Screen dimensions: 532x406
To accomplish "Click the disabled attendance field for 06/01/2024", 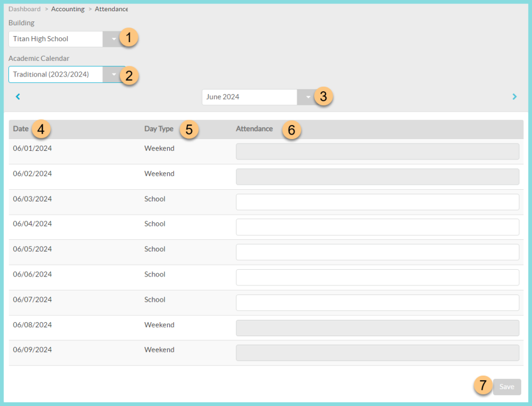I will (x=377, y=151).
